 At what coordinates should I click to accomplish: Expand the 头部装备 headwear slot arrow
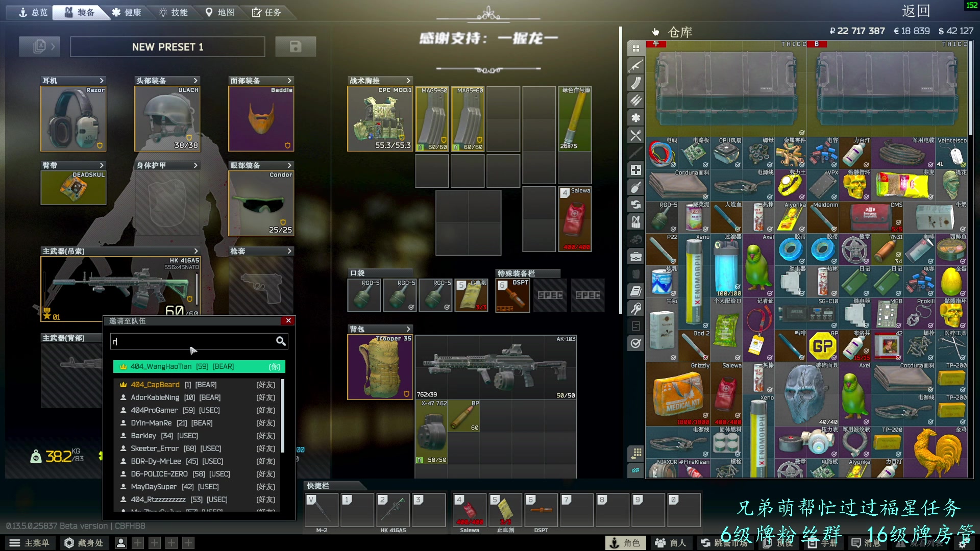(195, 81)
